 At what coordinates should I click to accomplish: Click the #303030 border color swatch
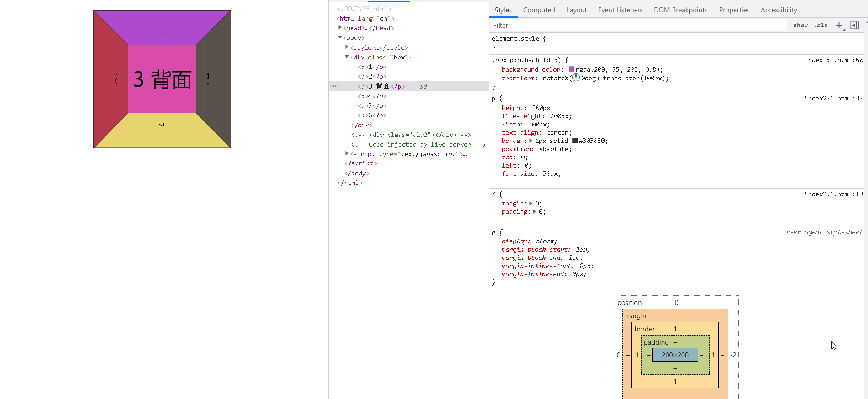point(575,141)
